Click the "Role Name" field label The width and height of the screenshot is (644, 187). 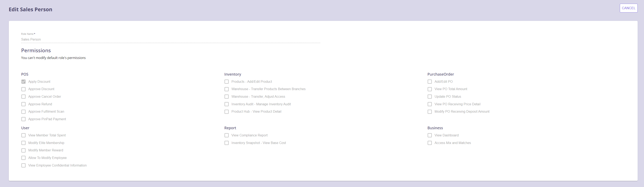(x=27, y=34)
